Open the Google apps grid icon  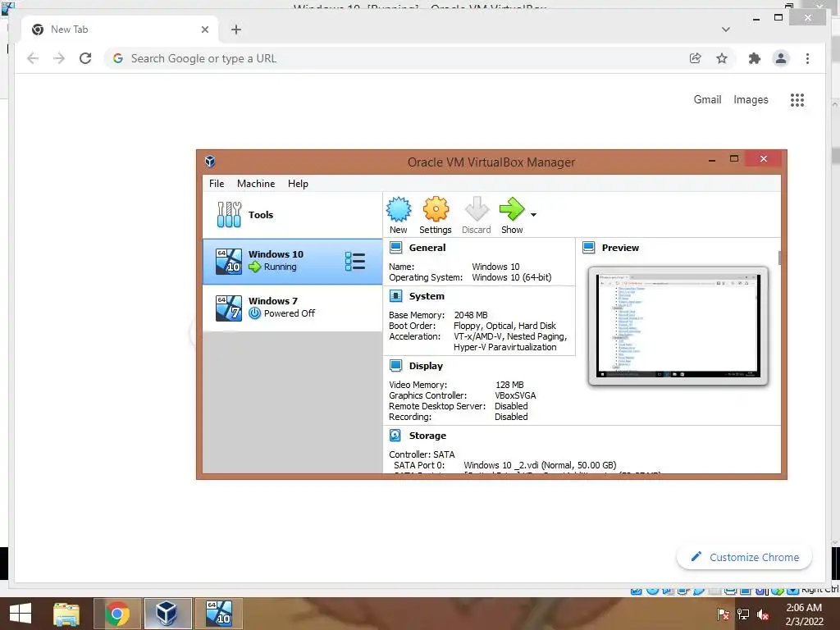(x=797, y=99)
